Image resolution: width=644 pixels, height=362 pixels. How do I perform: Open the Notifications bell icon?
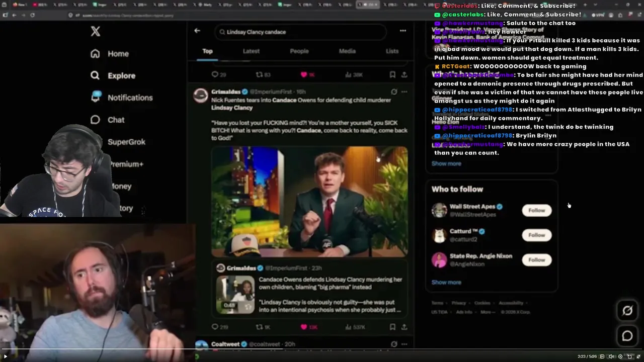[x=96, y=97]
